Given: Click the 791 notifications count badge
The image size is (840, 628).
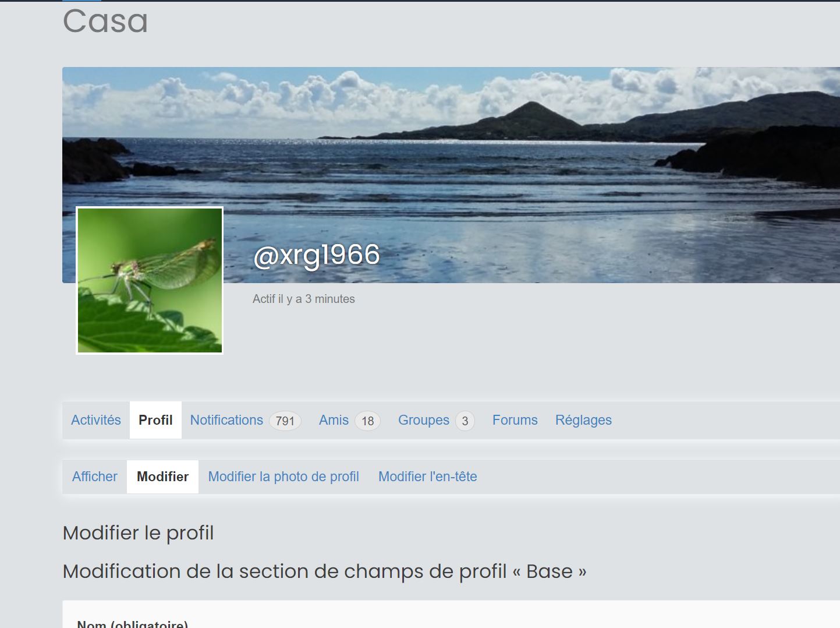Looking at the screenshot, I should coord(285,421).
